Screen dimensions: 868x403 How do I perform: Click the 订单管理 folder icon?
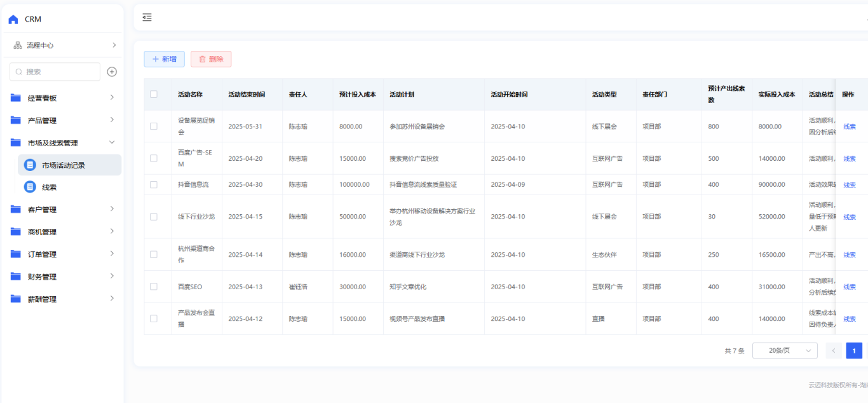tap(16, 254)
